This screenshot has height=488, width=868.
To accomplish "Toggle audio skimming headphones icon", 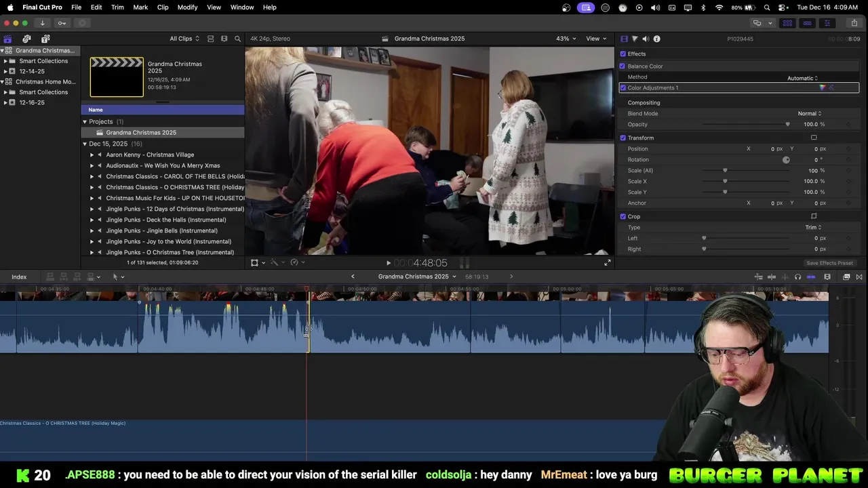I will pos(797,277).
